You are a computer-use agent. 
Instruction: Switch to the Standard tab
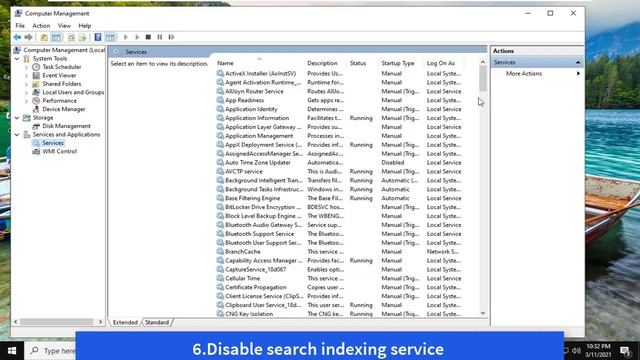coord(157,322)
